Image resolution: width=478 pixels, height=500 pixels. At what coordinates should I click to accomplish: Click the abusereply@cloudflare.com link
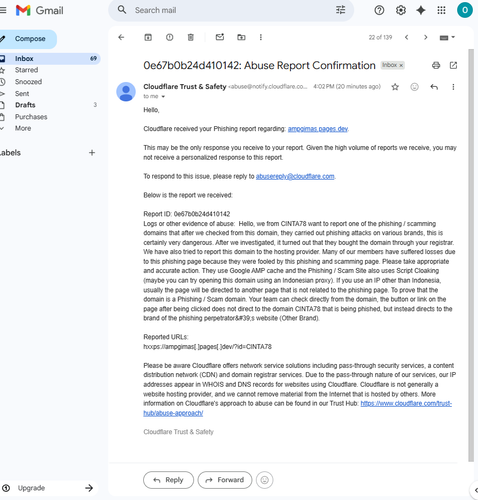click(295, 176)
